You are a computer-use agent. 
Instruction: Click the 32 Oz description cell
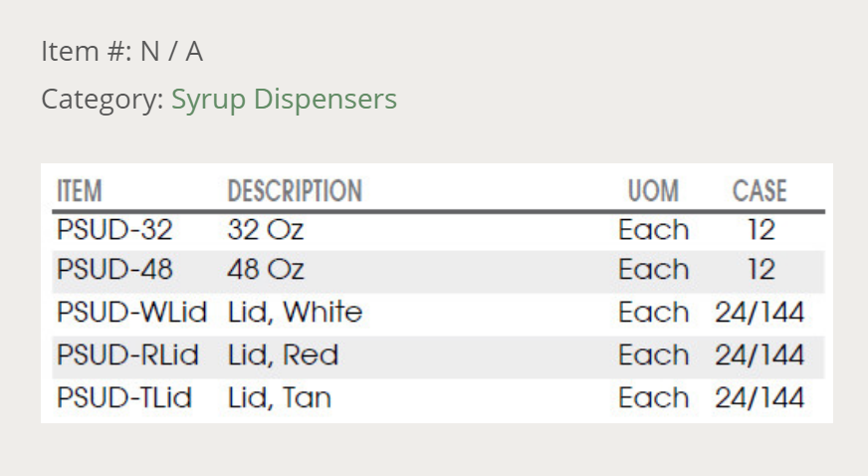[266, 230]
